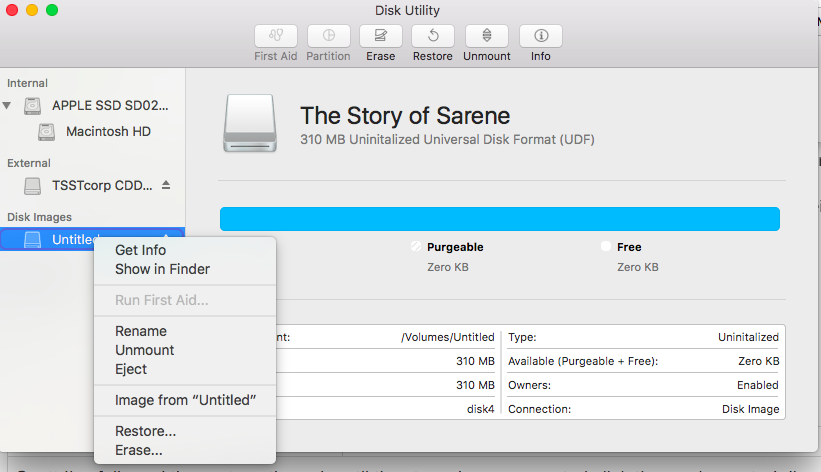Select Macintosh HD in the sidebar

(108, 131)
